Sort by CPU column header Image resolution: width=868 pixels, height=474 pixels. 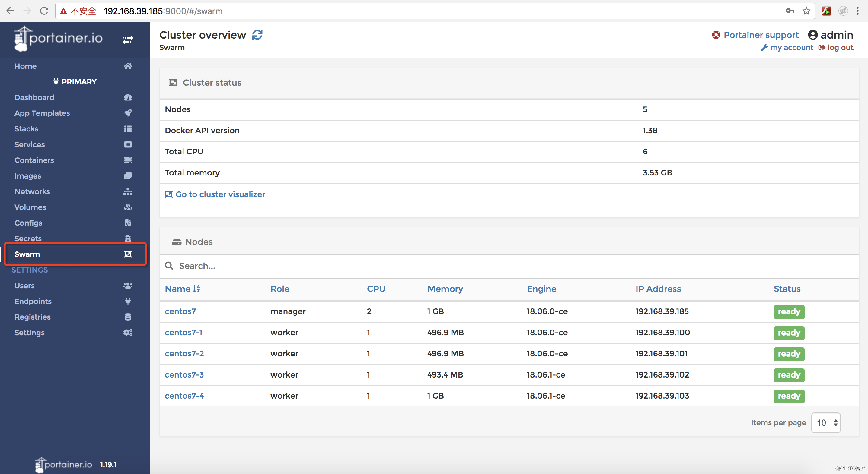(376, 289)
